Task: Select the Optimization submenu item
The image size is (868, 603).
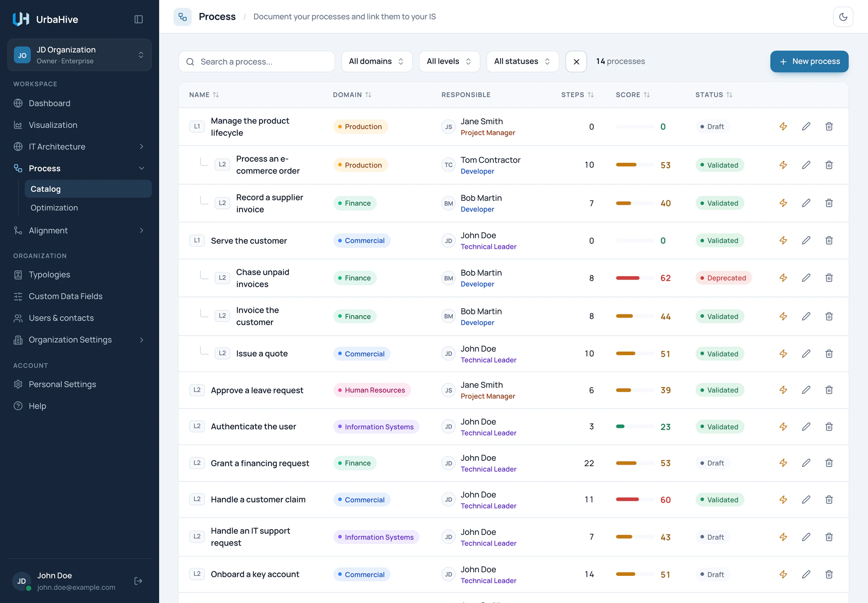Action: [88, 208]
